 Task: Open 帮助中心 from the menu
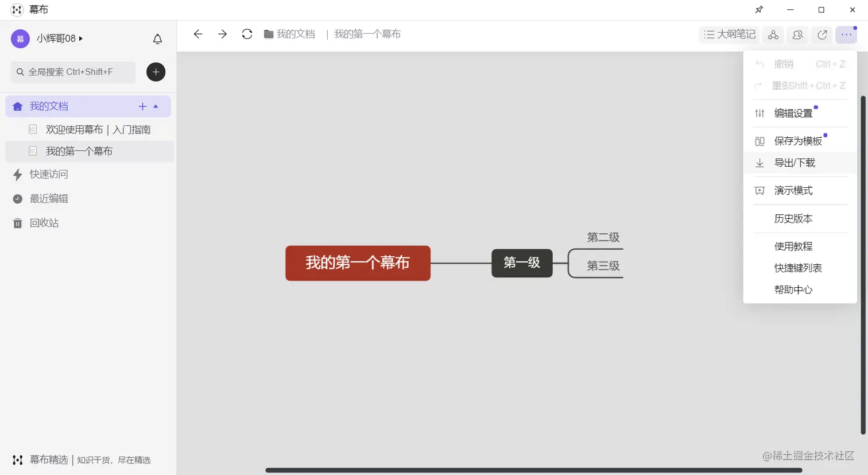point(793,289)
